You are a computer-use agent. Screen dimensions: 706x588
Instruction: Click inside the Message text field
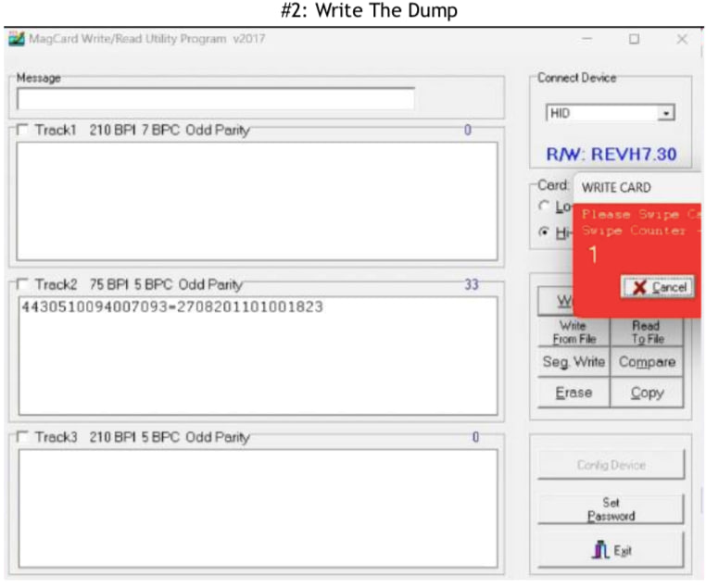point(215,98)
